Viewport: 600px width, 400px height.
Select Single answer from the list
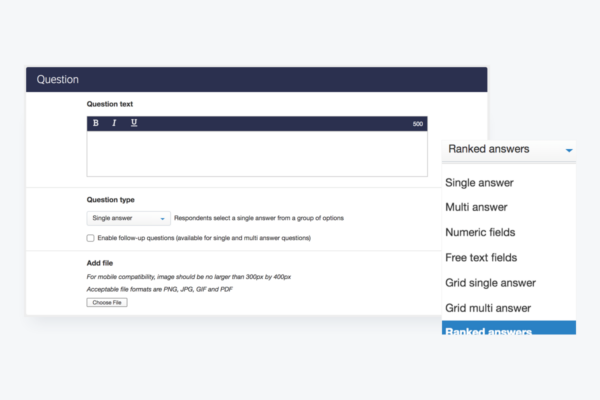(479, 183)
